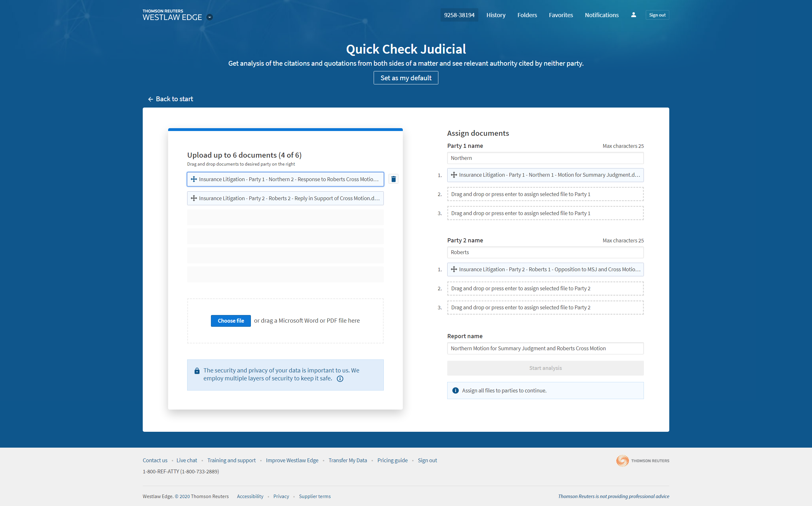
Task: Delete the Northern 2 Response document
Action: click(393, 179)
